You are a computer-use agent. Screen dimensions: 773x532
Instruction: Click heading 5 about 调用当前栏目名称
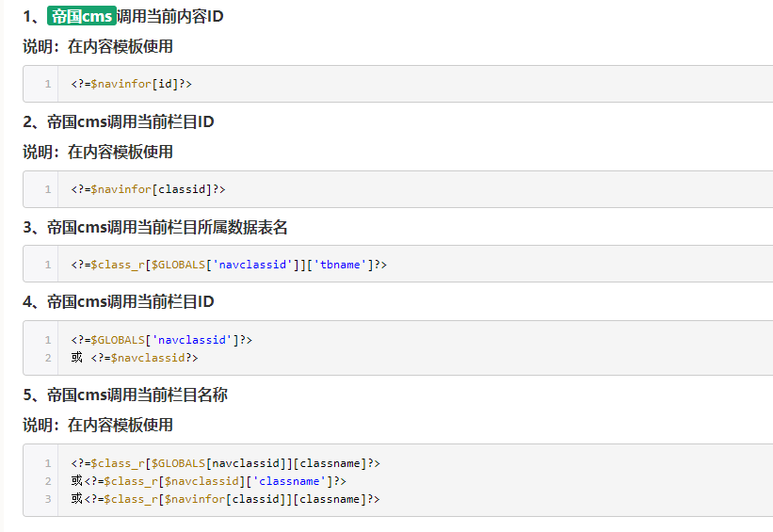tap(125, 395)
